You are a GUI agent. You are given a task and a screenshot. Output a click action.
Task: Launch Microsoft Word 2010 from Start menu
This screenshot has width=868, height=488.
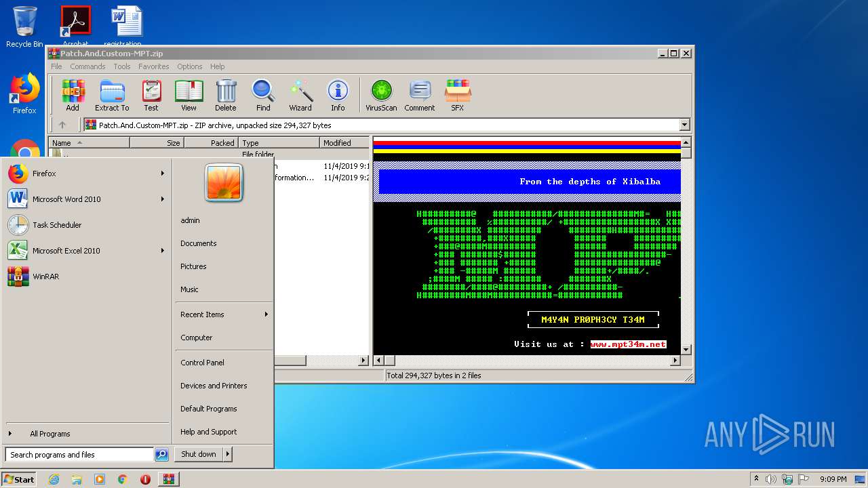tap(86, 199)
